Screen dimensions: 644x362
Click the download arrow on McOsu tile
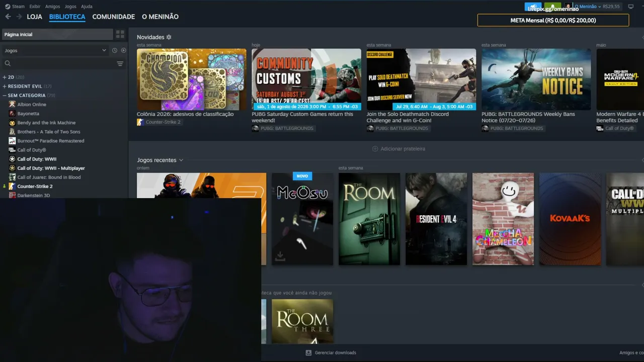click(x=280, y=256)
